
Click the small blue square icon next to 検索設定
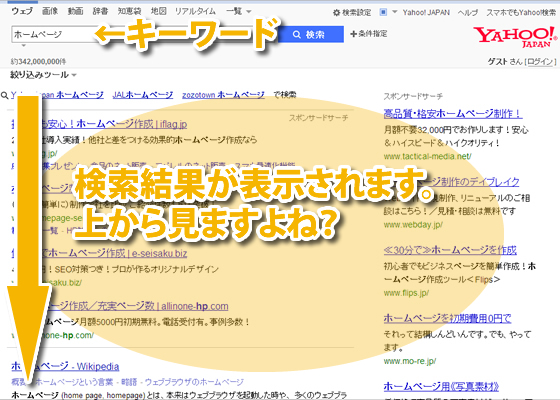tap(383, 12)
